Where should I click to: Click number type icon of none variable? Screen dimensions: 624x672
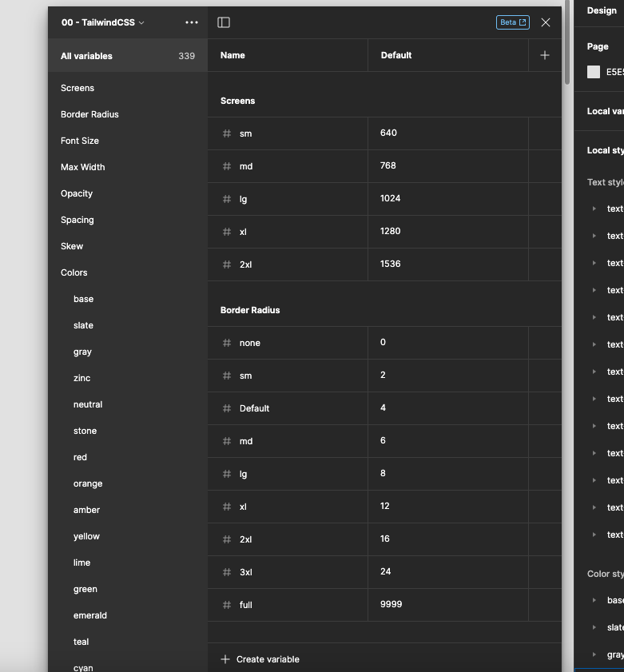[227, 343]
